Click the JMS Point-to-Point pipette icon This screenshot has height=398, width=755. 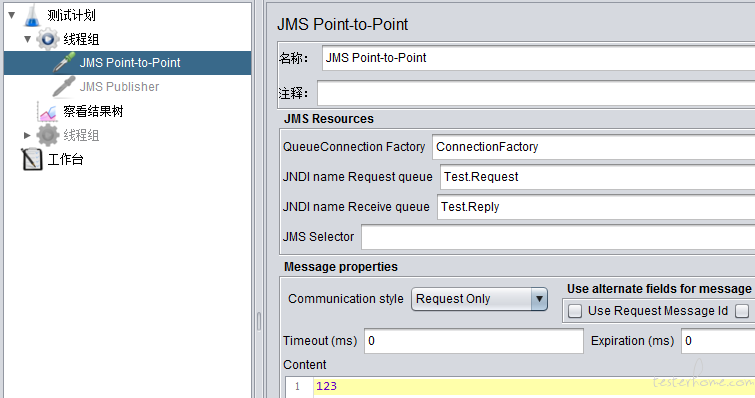click(64, 63)
